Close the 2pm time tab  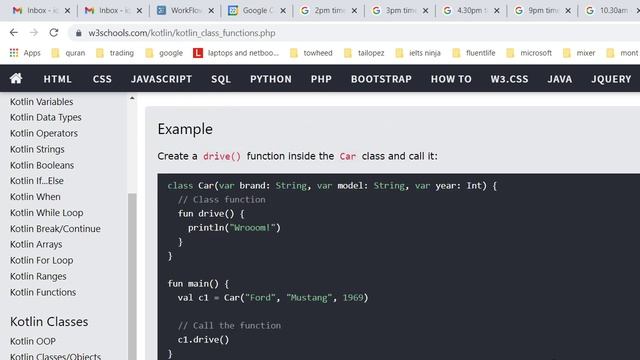click(354, 11)
